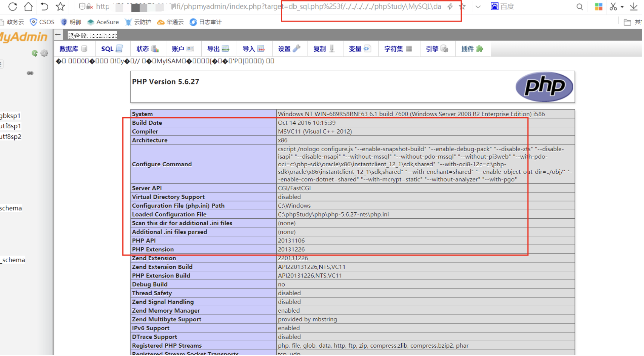This screenshot has height=356, width=644.
Task: Click 'C:\Windows' configuration path value
Action: (294, 206)
